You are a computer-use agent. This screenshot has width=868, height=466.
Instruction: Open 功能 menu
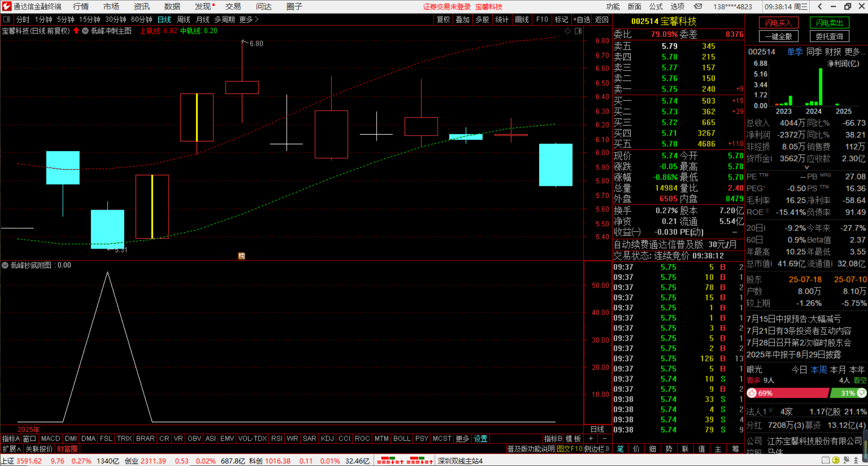click(x=613, y=6)
